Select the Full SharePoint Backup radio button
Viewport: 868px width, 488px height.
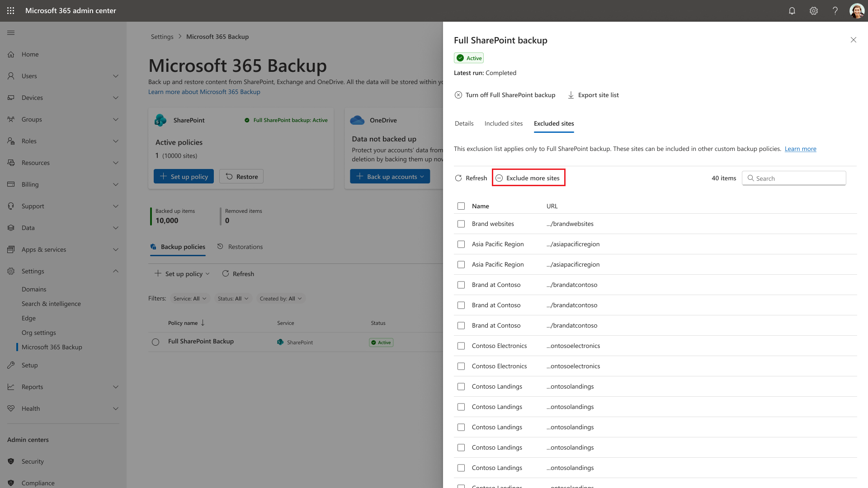pyautogui.click(x=156, y=342)
